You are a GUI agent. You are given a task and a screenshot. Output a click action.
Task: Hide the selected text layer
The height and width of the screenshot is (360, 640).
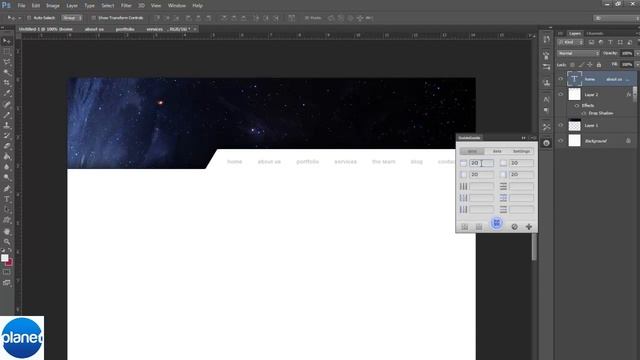point(560,79)
